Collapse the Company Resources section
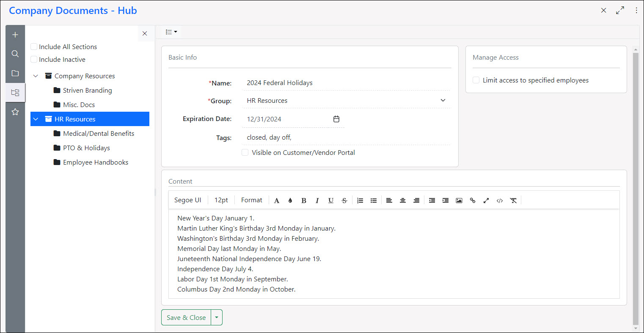 36,76
